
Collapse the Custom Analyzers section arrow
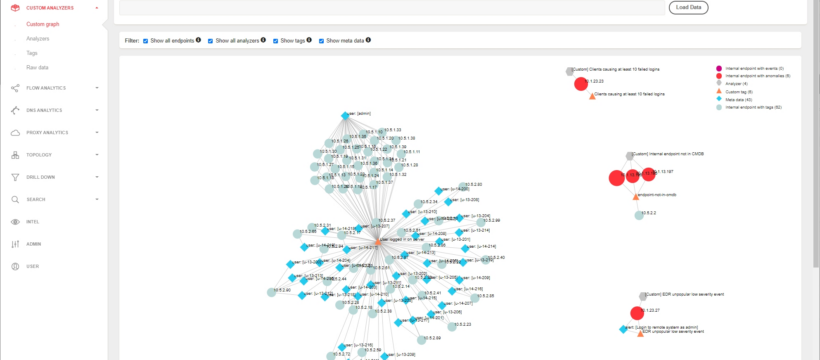(97, 8)
